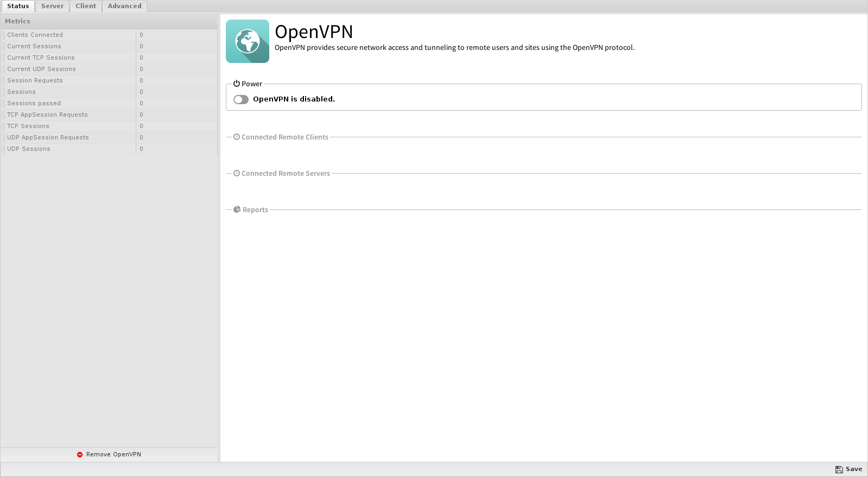Select the Current Sessions metric row
This screenshot has height=477, width=868.
[x=109, y=46]
